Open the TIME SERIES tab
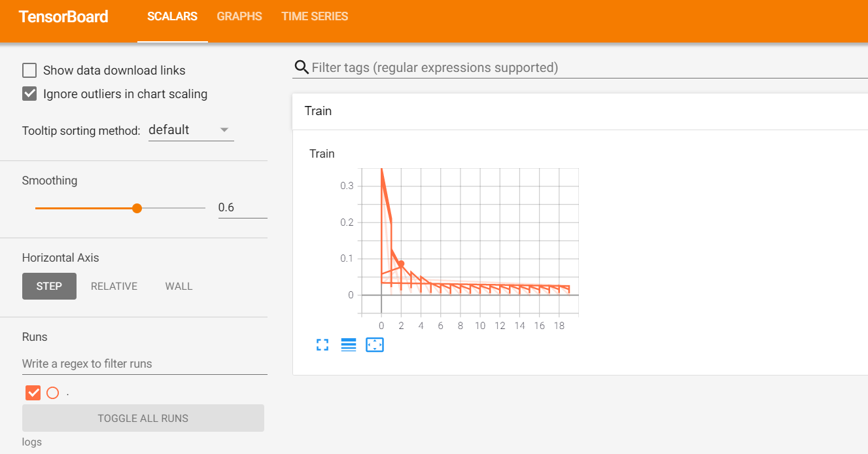868x454 pixels. pos(315,16)
